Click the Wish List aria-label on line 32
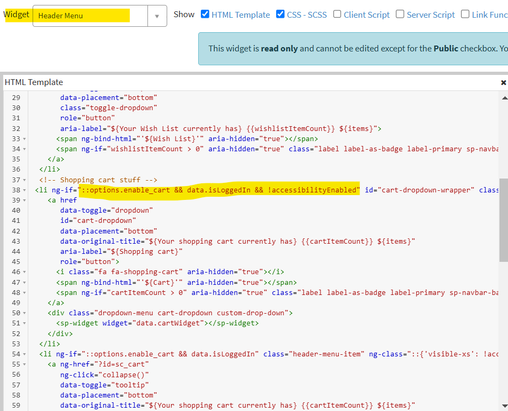The height and width of the screenshot is (411, 508). [x=221, y=129]
